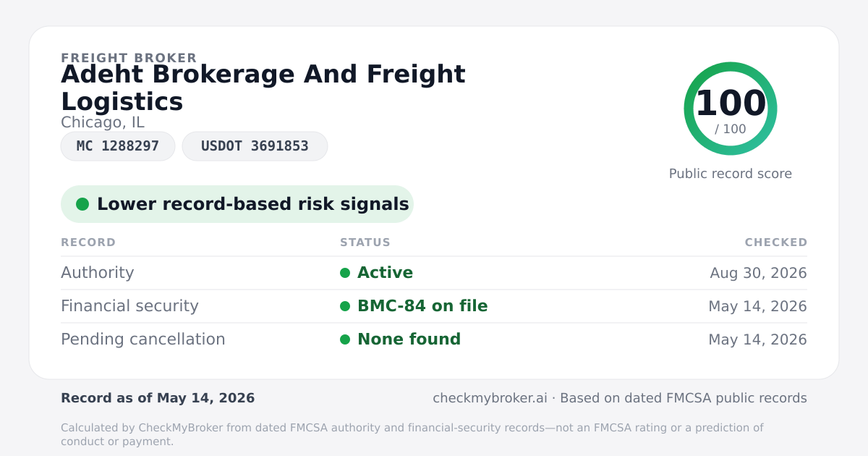Screen dimensions: 868x456
Task: Select the Pending cancellation record row
Action: (434, 339)
